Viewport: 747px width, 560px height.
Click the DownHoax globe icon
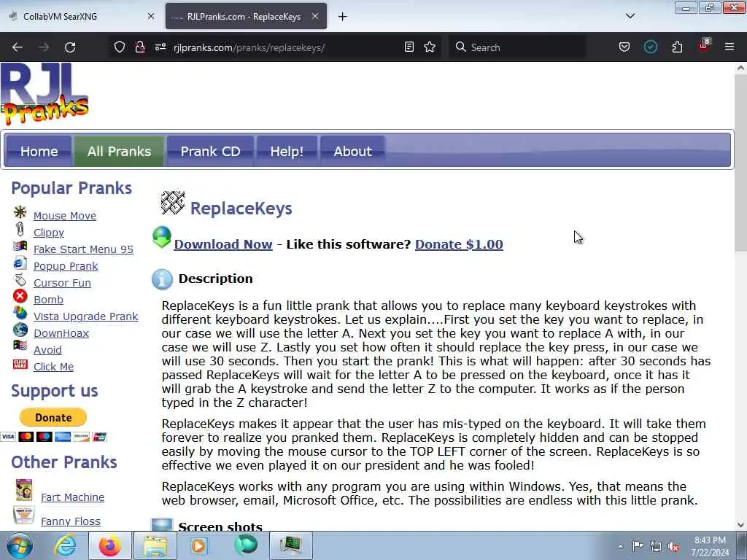pos(20,330)
